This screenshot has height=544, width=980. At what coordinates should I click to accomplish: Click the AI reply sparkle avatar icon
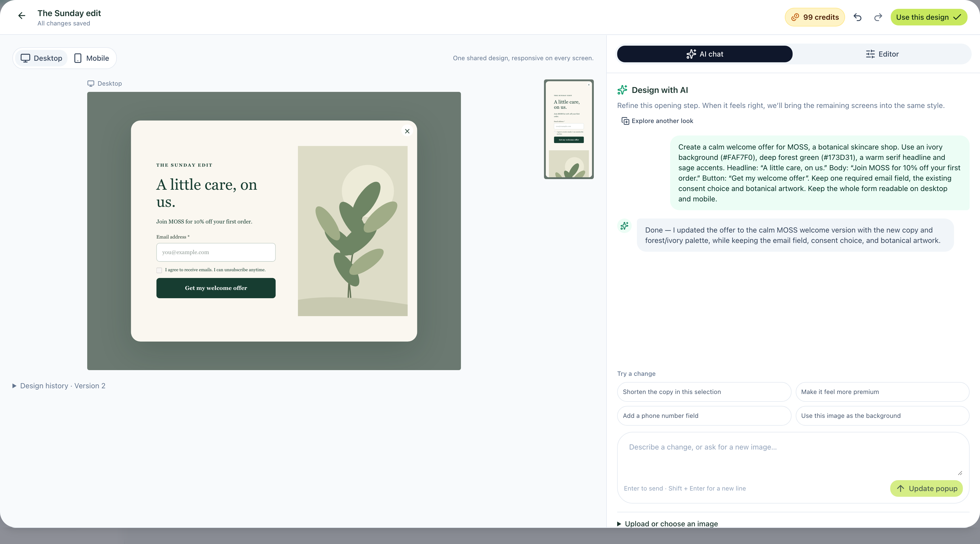[624, 226]
